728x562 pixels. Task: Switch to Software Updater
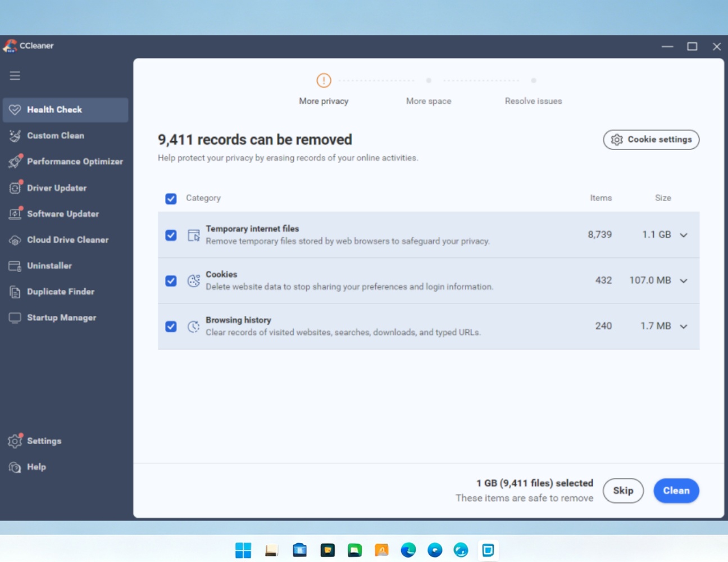65,214
